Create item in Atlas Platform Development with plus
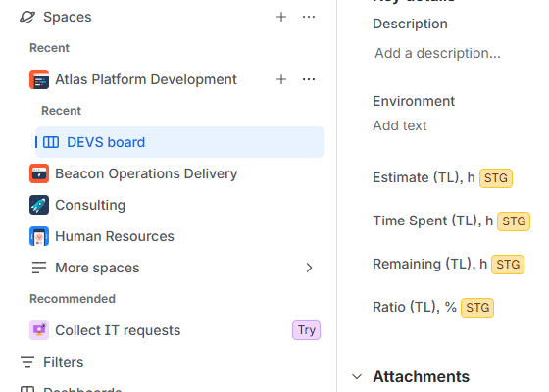This screenshot has height=392, width=549. [x=281, y=79]
